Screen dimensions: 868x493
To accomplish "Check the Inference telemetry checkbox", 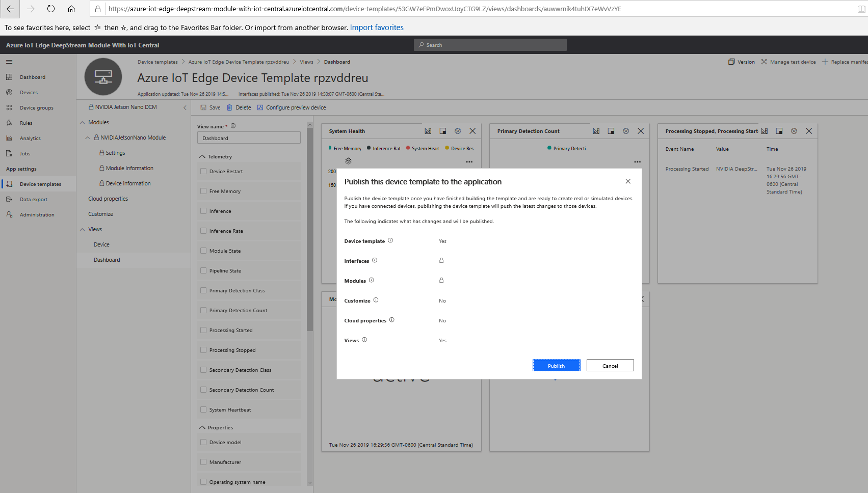I will tap(204, 211).
